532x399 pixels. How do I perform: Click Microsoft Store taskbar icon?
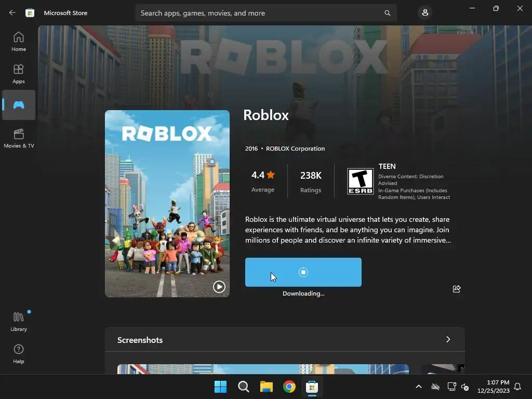click(x=312, y=387)
